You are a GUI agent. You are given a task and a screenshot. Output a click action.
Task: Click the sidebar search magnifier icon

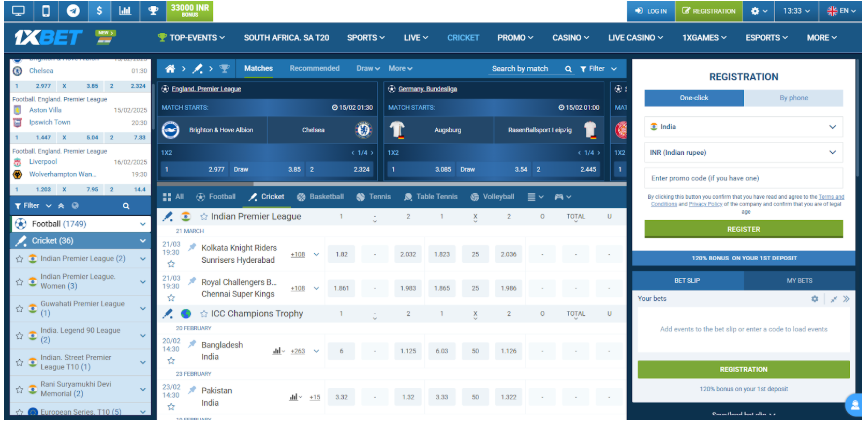(x=126, y=206)
